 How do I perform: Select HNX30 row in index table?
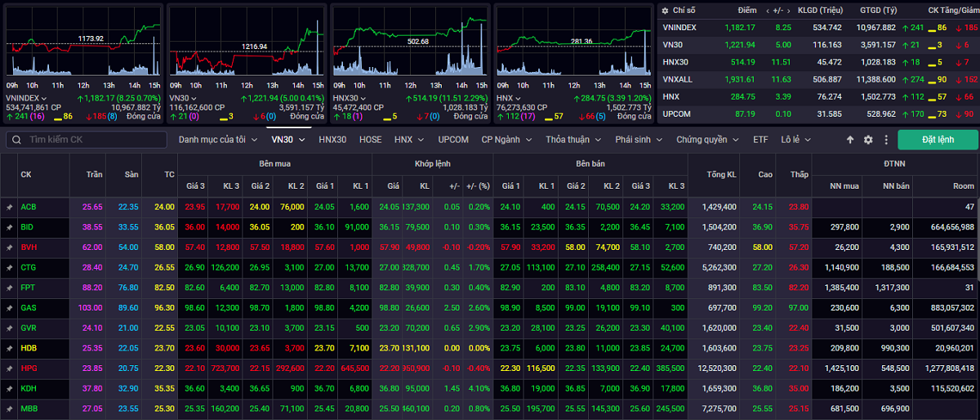click(818, 61)
